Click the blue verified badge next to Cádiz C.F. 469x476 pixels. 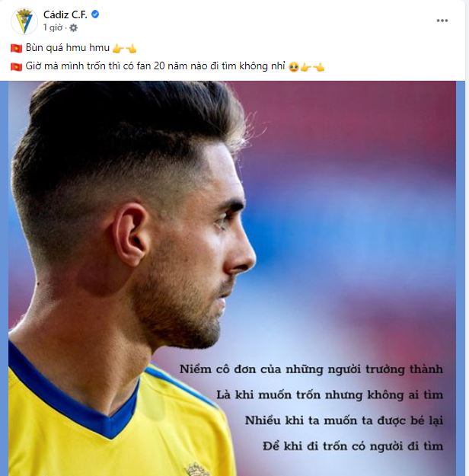tap(95, 14)
